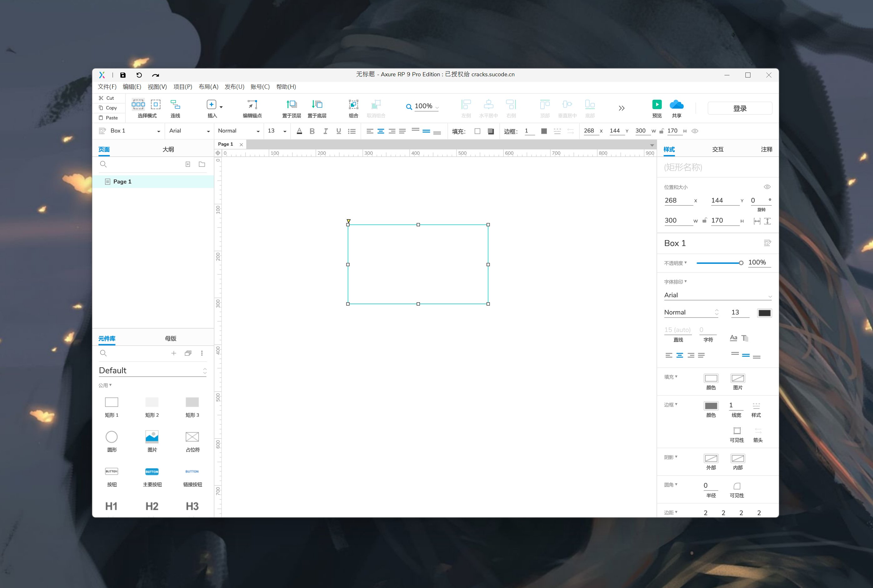Select Page 1 in pages tree

coord(153,182)
